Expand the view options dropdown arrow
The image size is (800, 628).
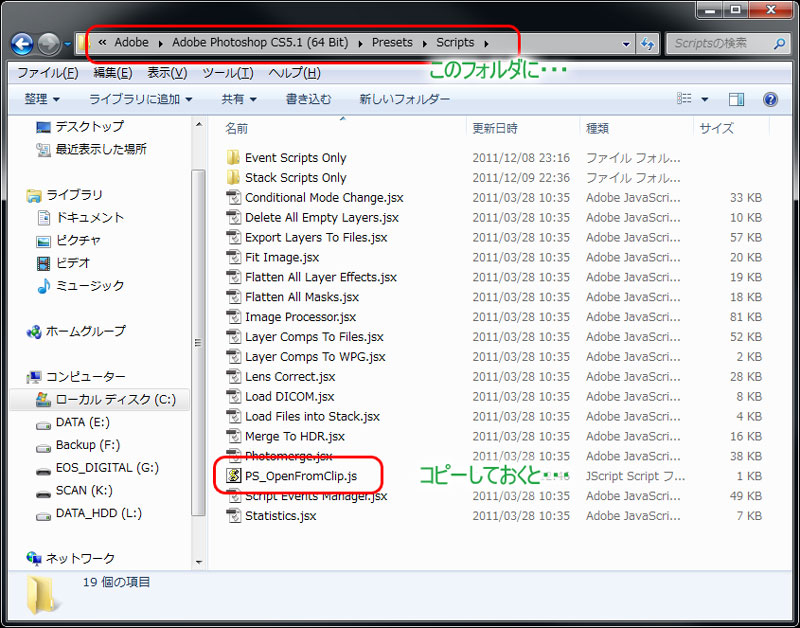705,99
